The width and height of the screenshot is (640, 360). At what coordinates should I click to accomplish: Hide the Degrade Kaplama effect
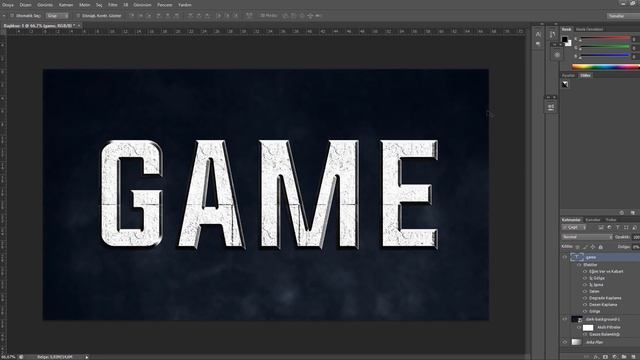[585, 298]
